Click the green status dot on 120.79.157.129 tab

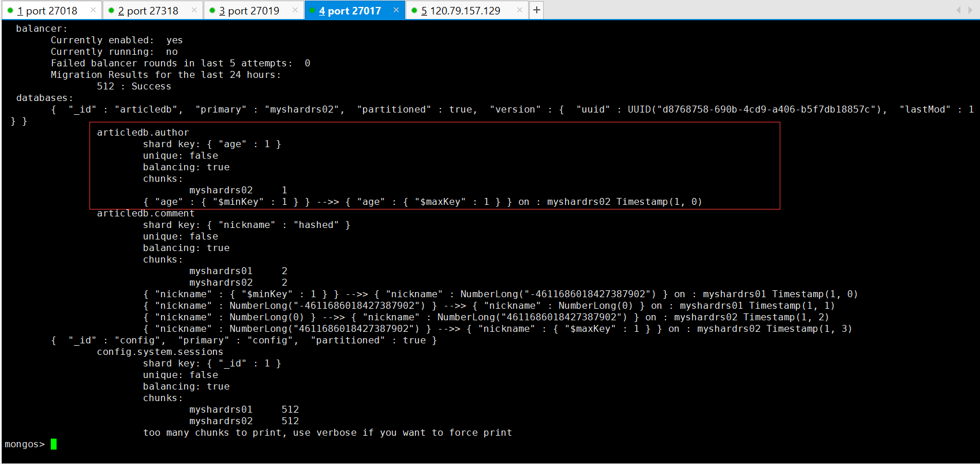[414, 10]
